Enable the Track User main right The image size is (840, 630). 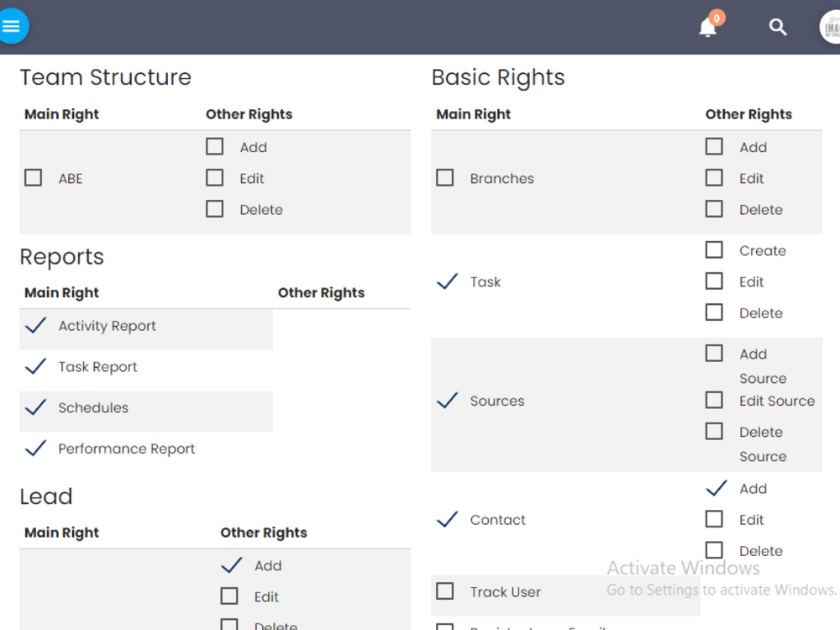coord(444,591)
